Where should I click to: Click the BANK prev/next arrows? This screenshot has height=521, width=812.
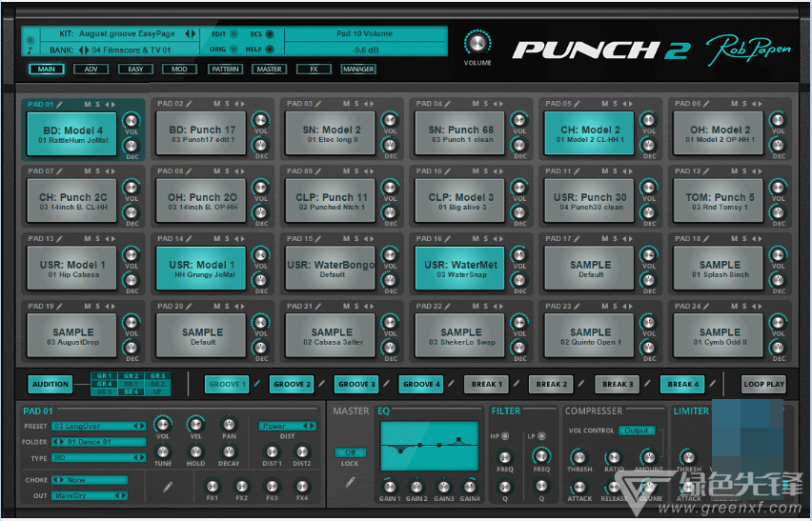tap(84, 50)
